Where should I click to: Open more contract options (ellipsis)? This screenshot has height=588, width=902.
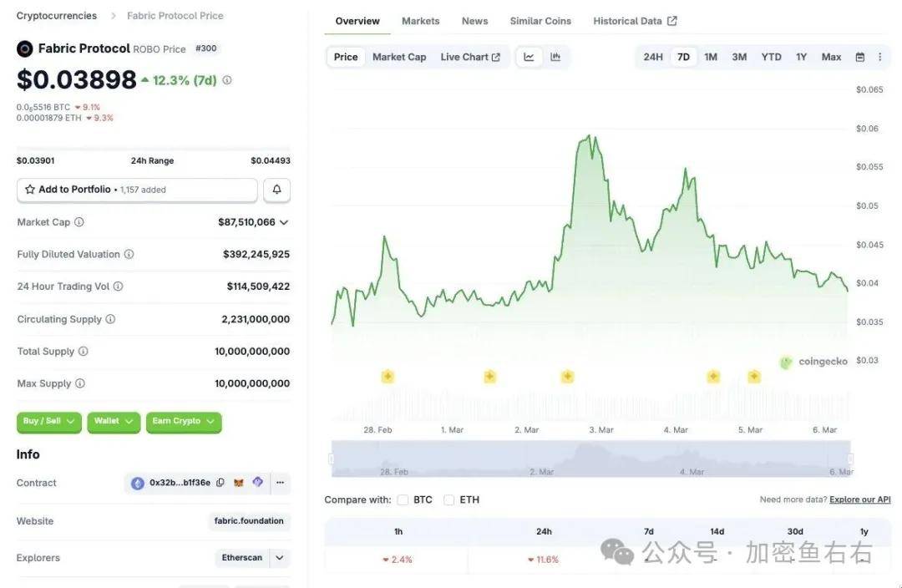point(280,483)
